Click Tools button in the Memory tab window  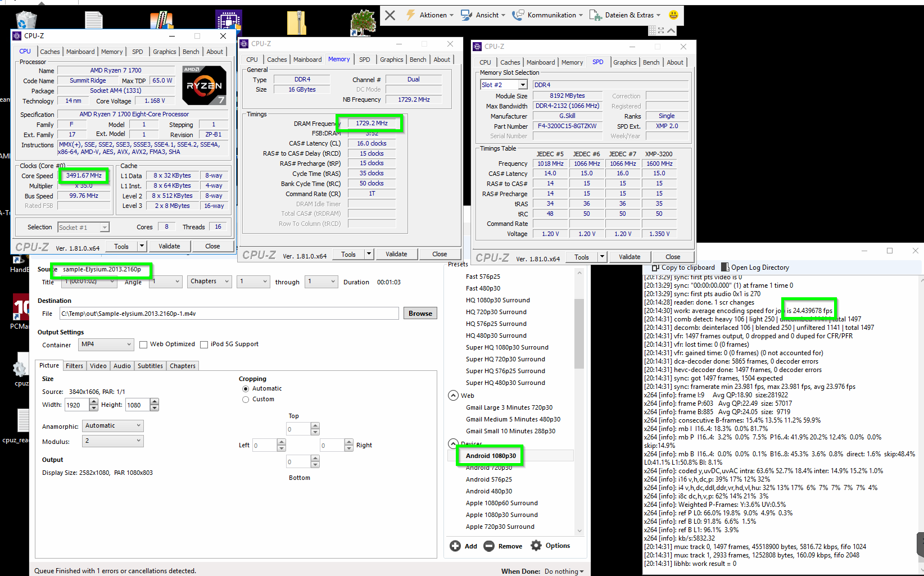[348, 254]
